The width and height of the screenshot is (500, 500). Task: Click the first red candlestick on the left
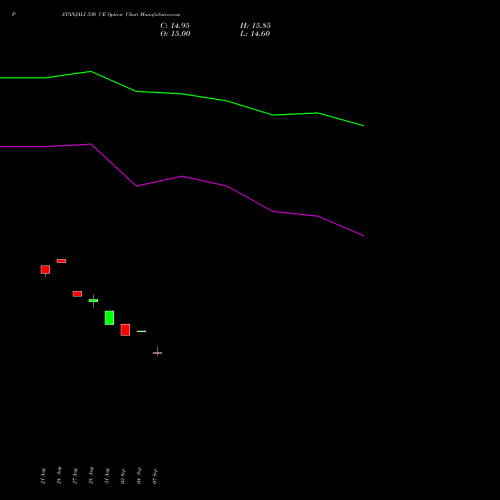coord(45,270)
